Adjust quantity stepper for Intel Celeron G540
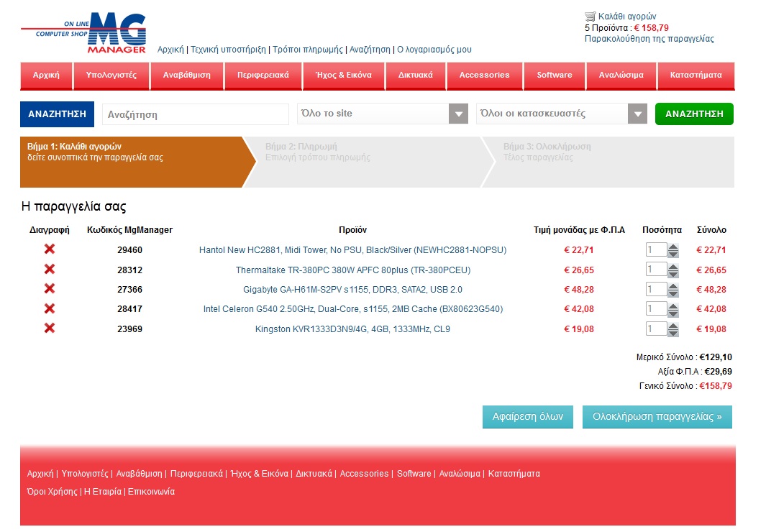Image resolution: width=766 pixels, height=532 pixels. tap(673, 309)
